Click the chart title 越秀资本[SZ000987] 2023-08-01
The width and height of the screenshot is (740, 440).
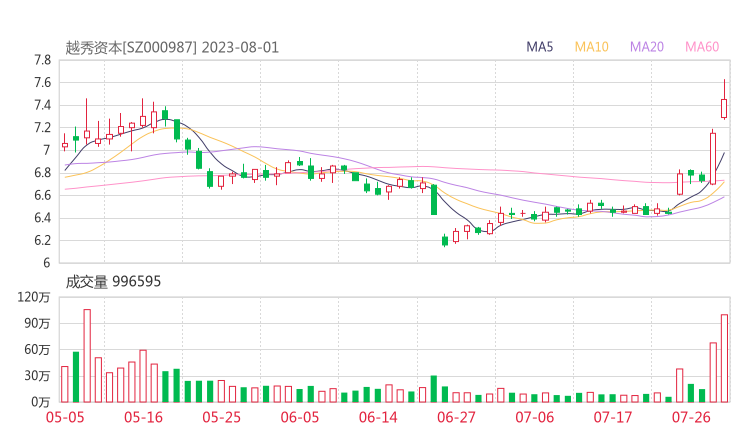(172, 48)
